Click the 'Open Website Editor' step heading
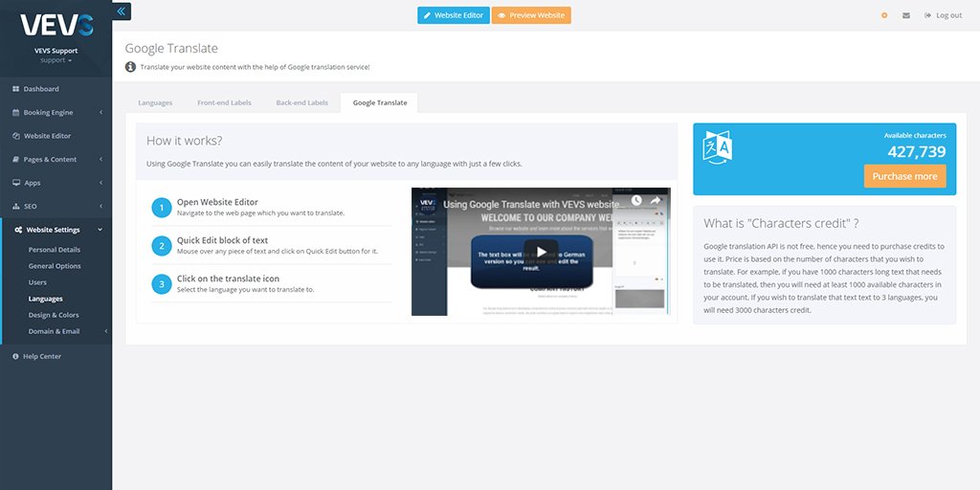The height and width of the screenshot is (490, 980). click(217, 202)
